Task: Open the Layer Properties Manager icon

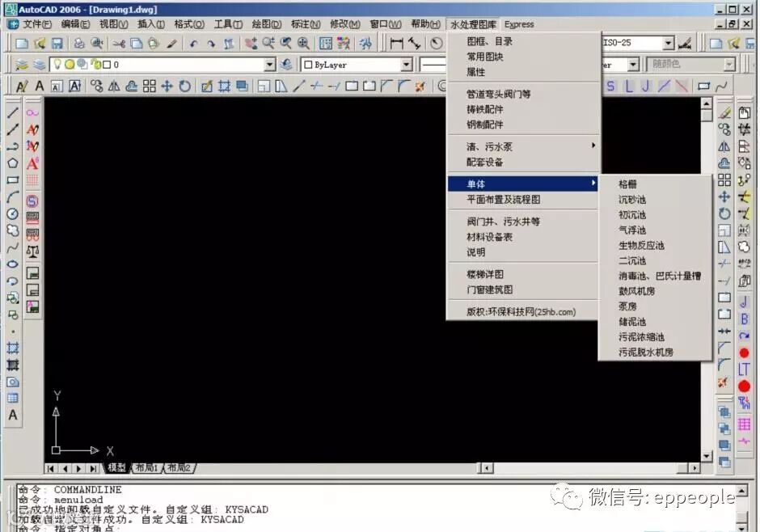Action: [x=22, y=65]
